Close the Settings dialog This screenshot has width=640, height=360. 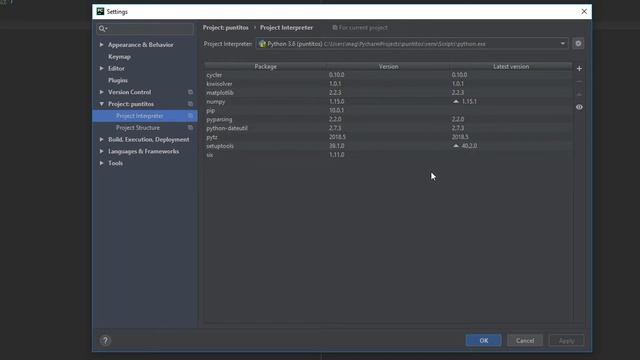coord(584,11)
